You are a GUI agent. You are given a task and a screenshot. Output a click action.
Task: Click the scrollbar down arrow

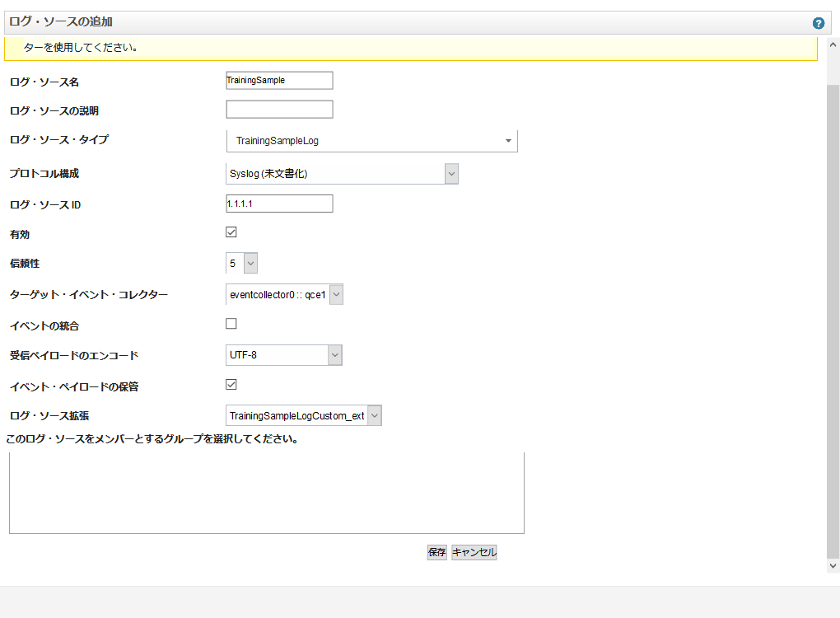[833, 565]
